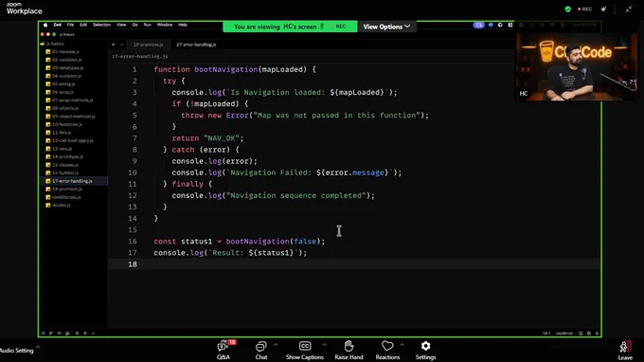The image size is (644, 362).
Task: Open Zoom Settings gear
Action: [425, 346]
